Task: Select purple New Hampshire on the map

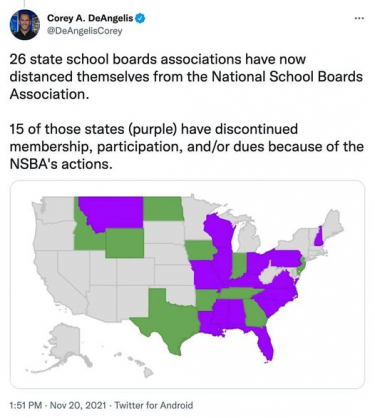Action: point(319,236)
